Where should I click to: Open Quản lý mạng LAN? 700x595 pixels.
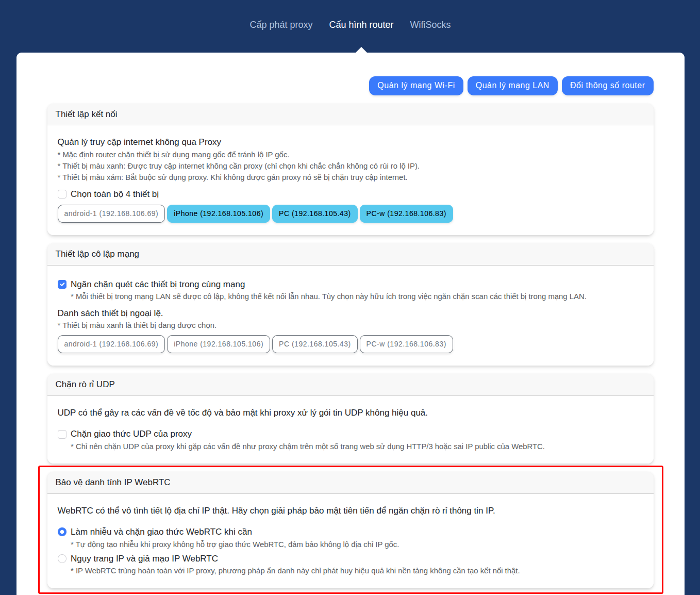point(512,86)
